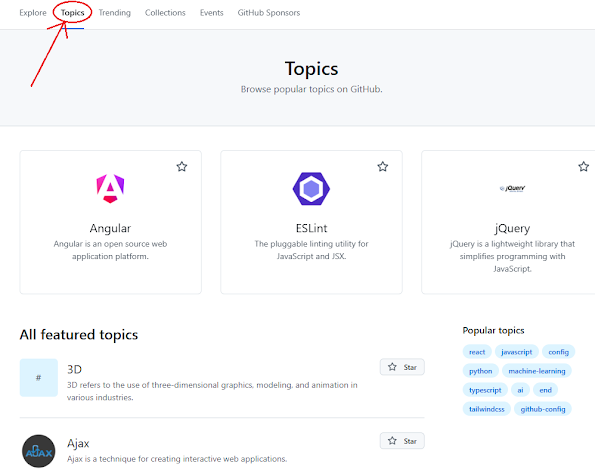The height and width of the screenshot is (470, 595).
Task: Select the react popular topic tag
Action: point(477,352)
